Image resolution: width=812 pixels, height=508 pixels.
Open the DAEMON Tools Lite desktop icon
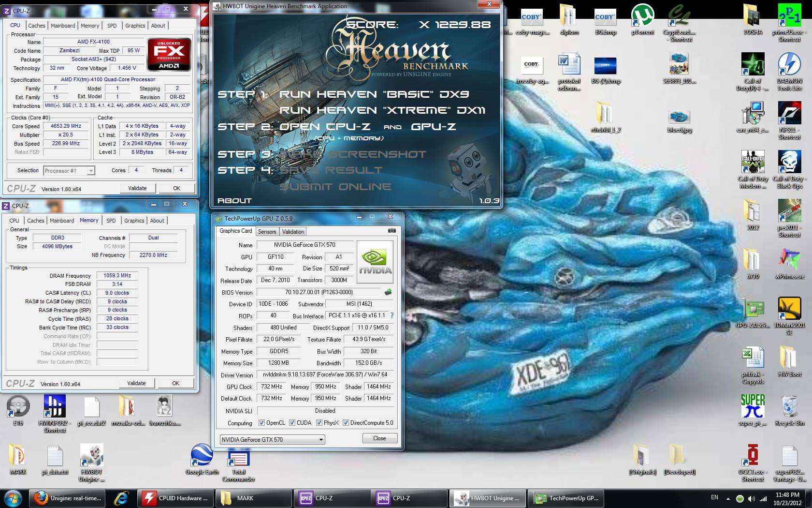[789, 72]
